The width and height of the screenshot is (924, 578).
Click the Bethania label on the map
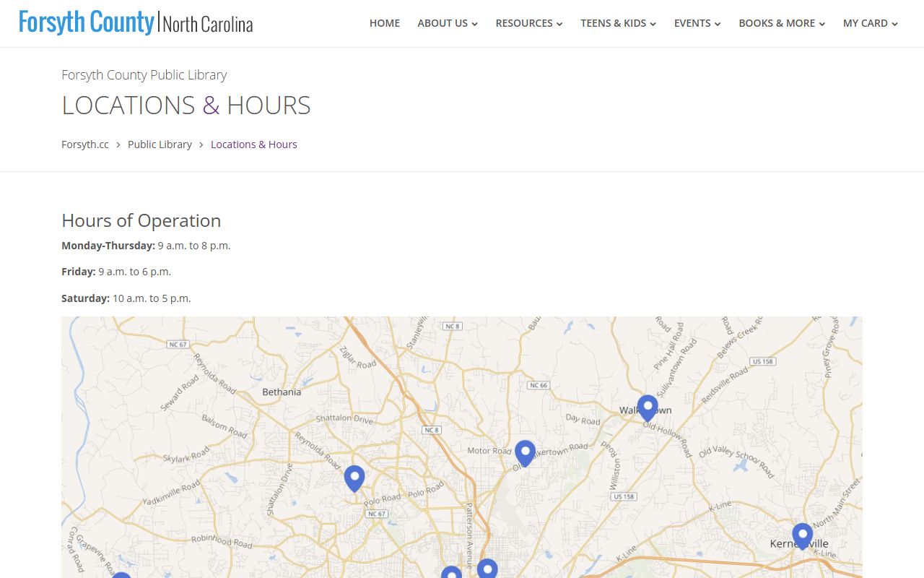click(282, 392)
